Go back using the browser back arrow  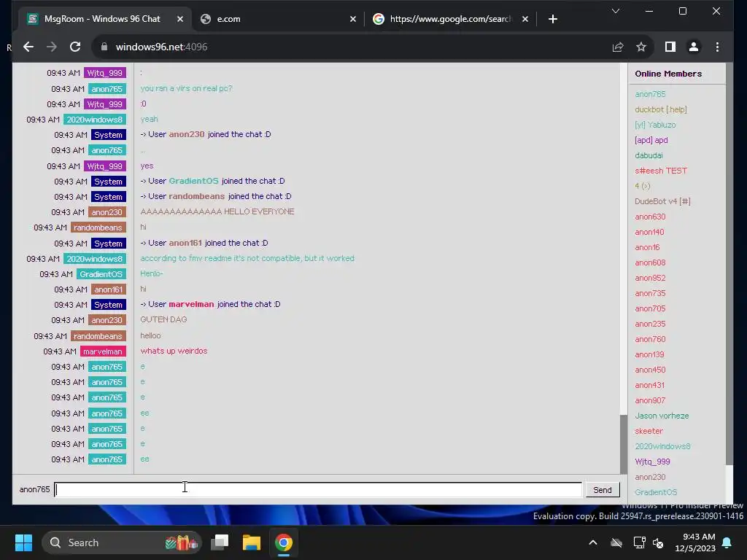28,47
